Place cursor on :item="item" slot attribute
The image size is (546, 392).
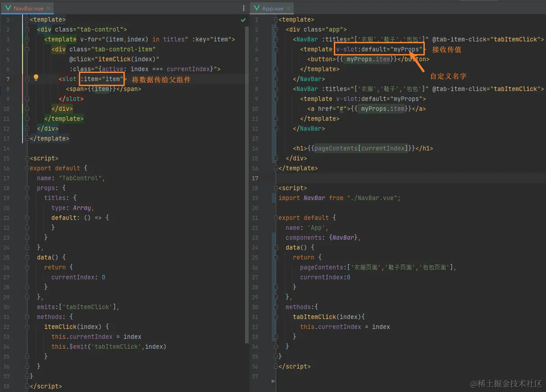point(101,79)
